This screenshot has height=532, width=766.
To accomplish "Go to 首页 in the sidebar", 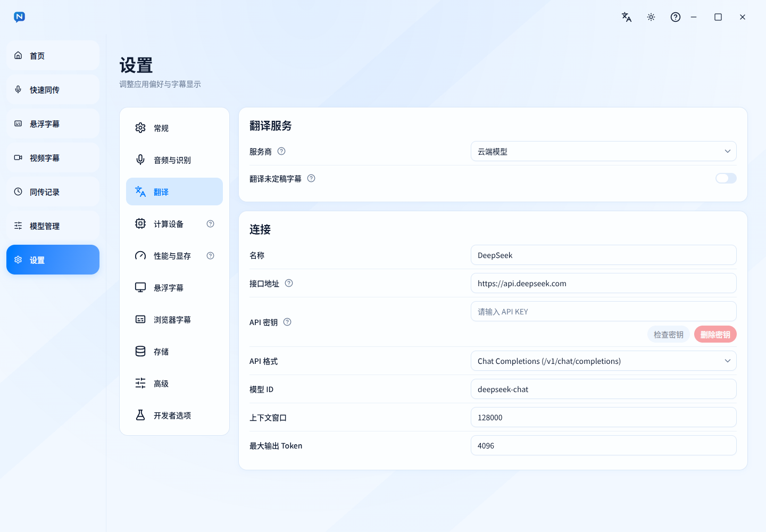I will (53, 55).
